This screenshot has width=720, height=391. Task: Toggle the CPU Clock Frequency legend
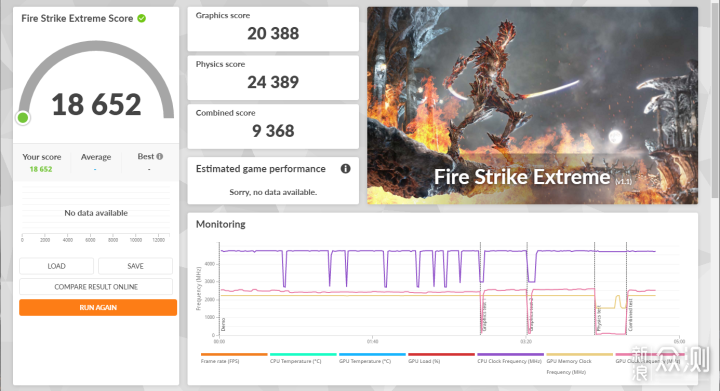click(x=510, y=358)
